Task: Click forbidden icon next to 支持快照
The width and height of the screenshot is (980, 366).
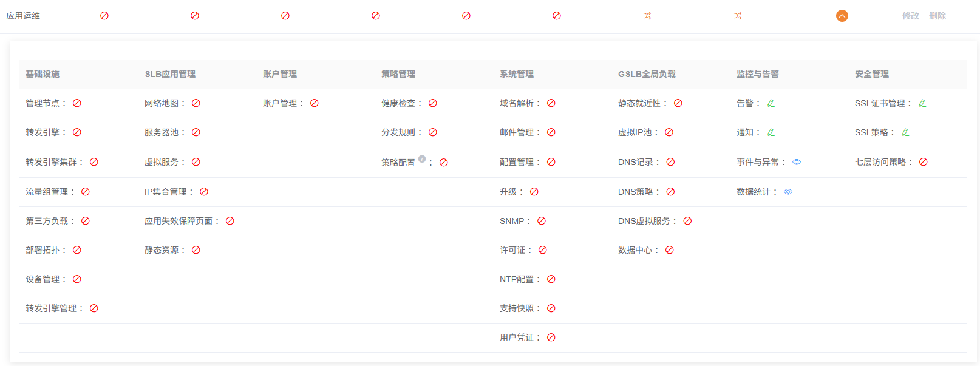Action: 551,308
